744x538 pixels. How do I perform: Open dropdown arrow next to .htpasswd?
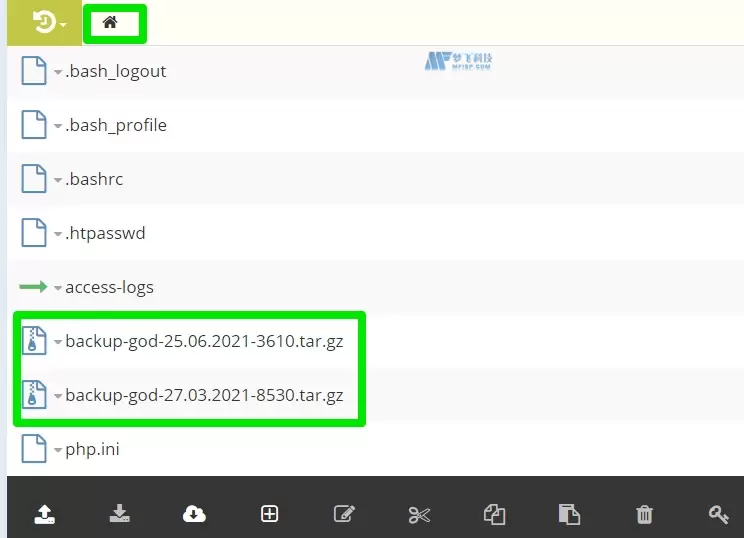click(x=58, y=234)
